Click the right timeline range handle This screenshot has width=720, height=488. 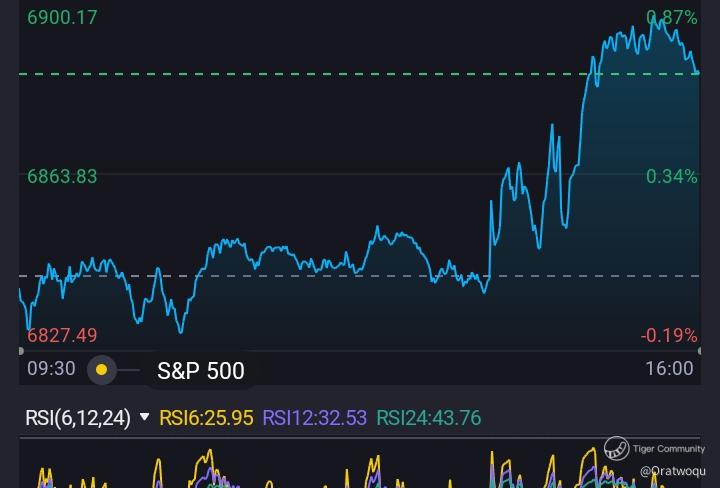(699, 351)
